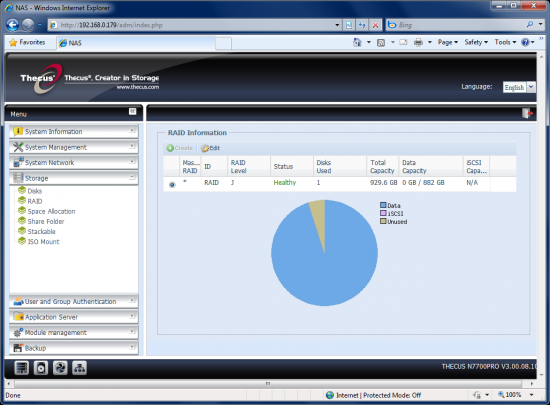The height and width of the screenshot is (405, 550).
Task: Open address bar history dropdown arrow
Action: click(337, 25)
